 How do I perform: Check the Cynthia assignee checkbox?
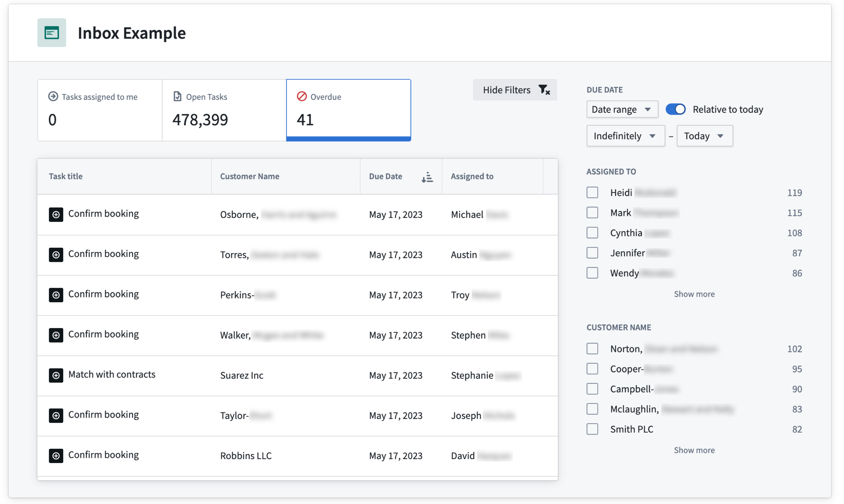592,232
